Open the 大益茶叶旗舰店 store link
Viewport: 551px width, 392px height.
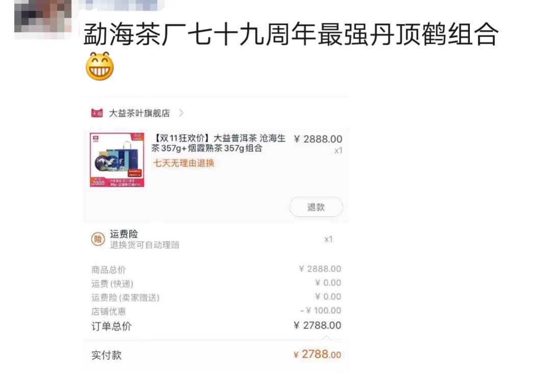(139, 113)
